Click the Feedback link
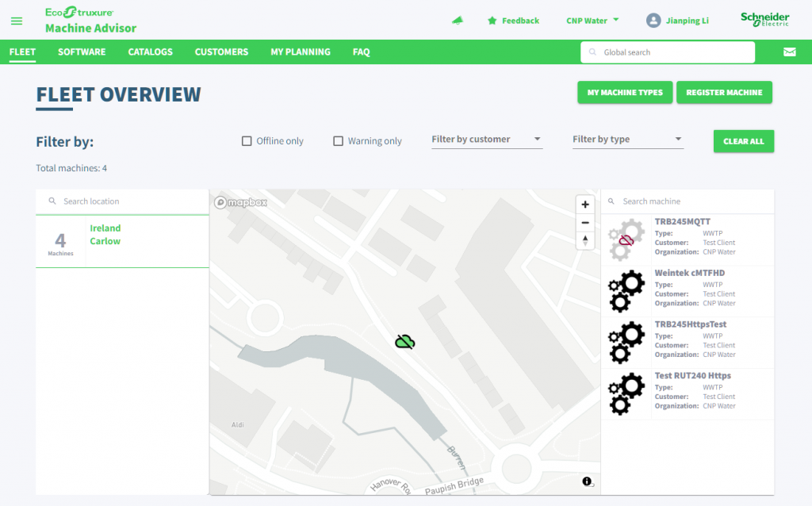Image resolution: width=812 pixels, height=506 pixels. click(520, 21)
